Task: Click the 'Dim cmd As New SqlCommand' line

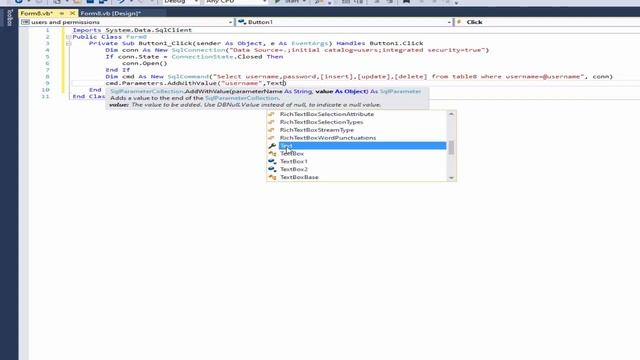Action: point(359,77)
